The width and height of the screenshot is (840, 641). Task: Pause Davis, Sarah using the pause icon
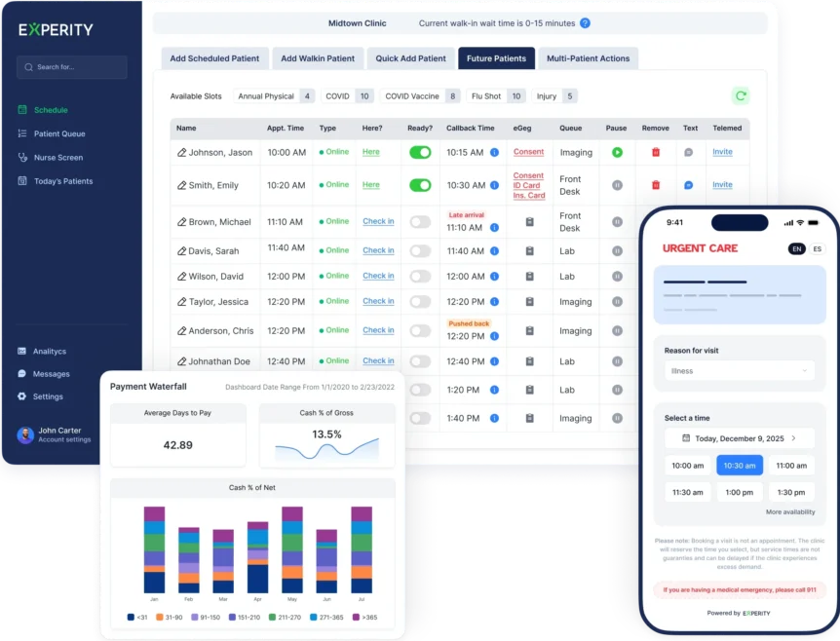coord(617,251)
